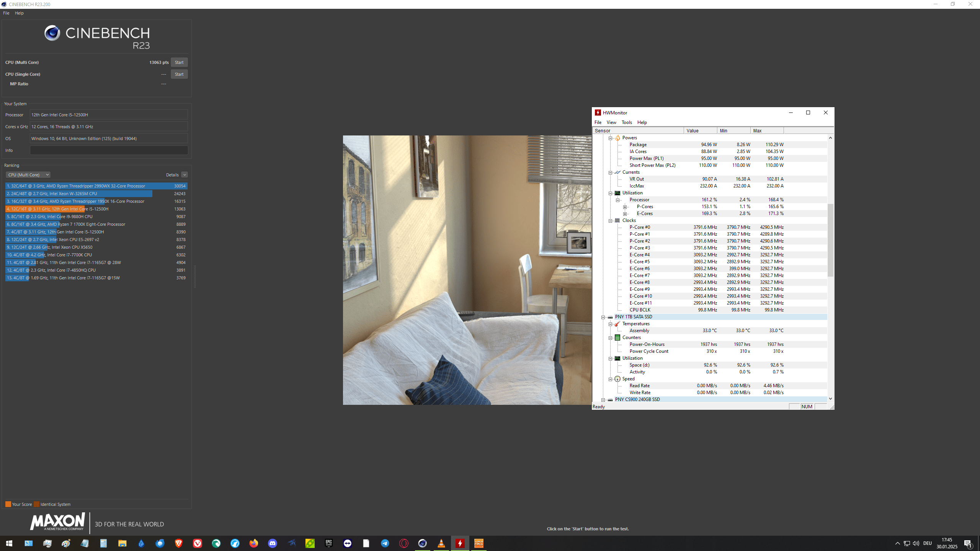The width and height of the screenshot is (980, 551).
Task: Click HWMonitor scrollbar down arrow
Action: click(830, 399)
